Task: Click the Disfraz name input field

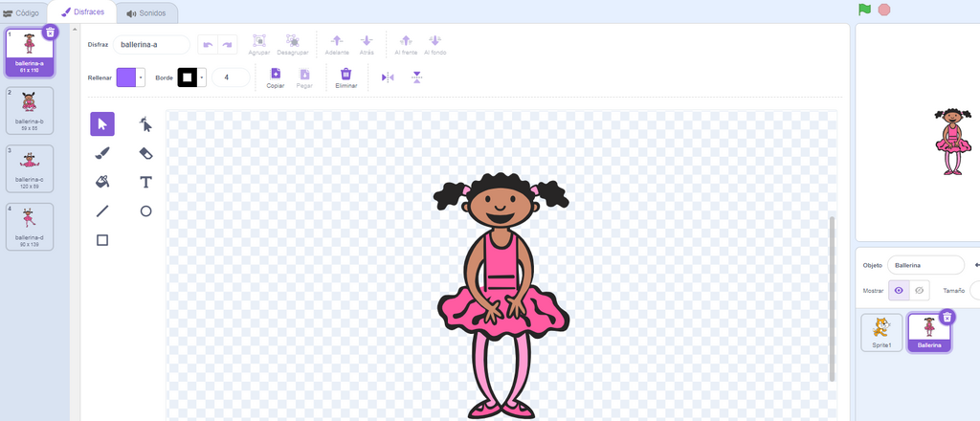Action: 152,44
